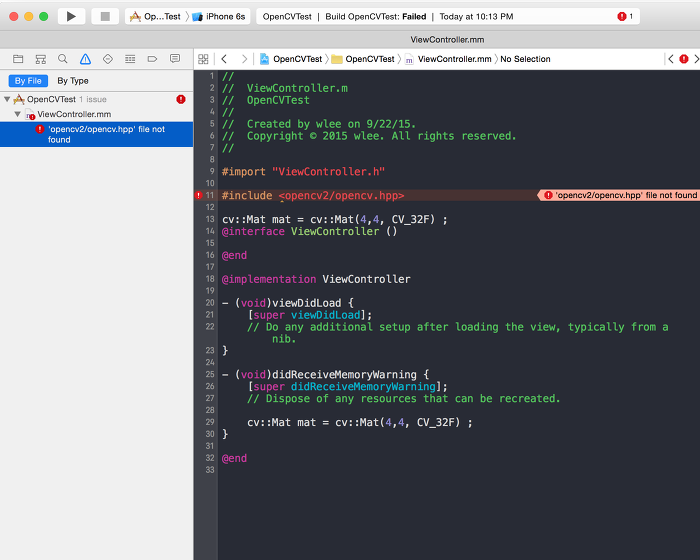Open OpenCVTest project in jump bar
The image size is (700, 560).
[x=291, y=59]
